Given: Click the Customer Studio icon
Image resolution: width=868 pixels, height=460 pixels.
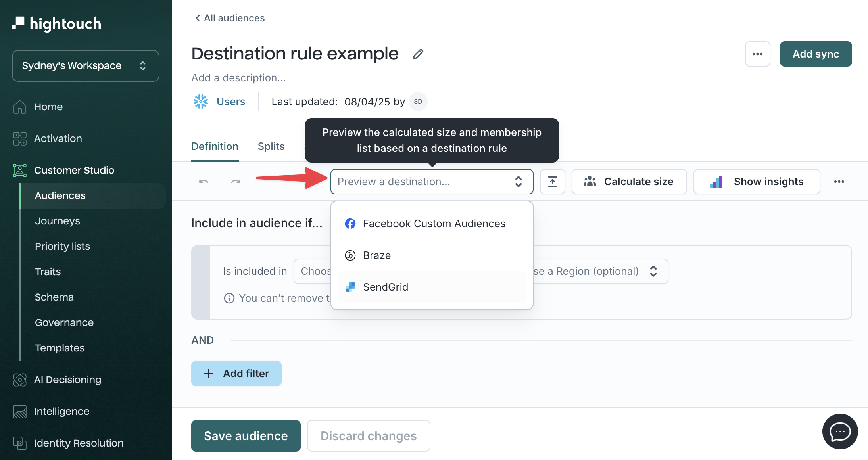Looking at the screenshot, I should pyautogui.click(x=20, y=170).
